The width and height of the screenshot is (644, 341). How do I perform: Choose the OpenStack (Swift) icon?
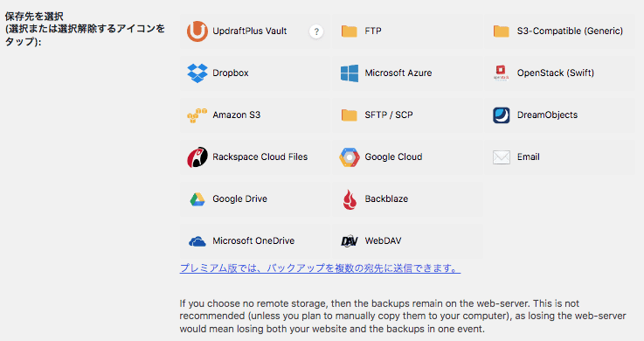pos(501,73)
